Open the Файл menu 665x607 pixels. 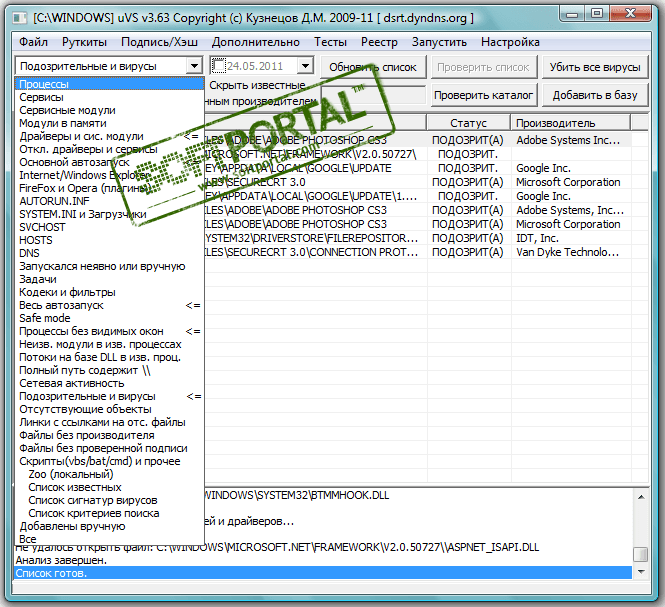[x=34, y=42]
